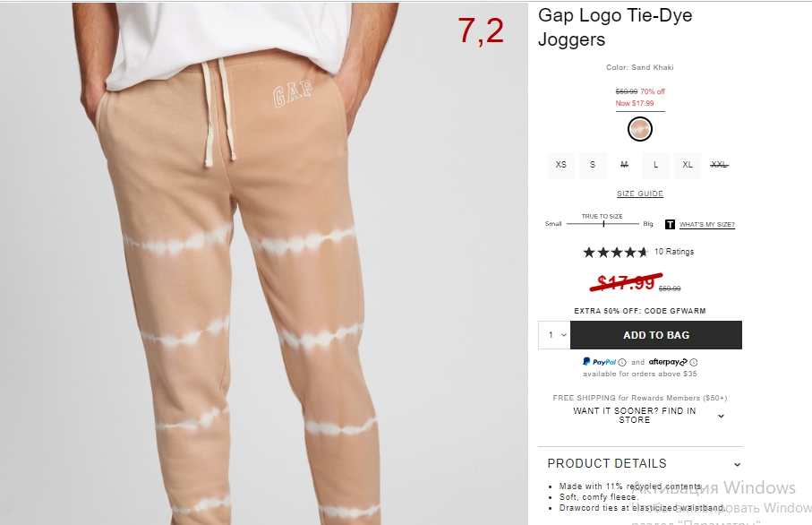This screenshot has height=525, width=812.
Task: Click the Afterpay info icon
Action: (x=694, y=362)
